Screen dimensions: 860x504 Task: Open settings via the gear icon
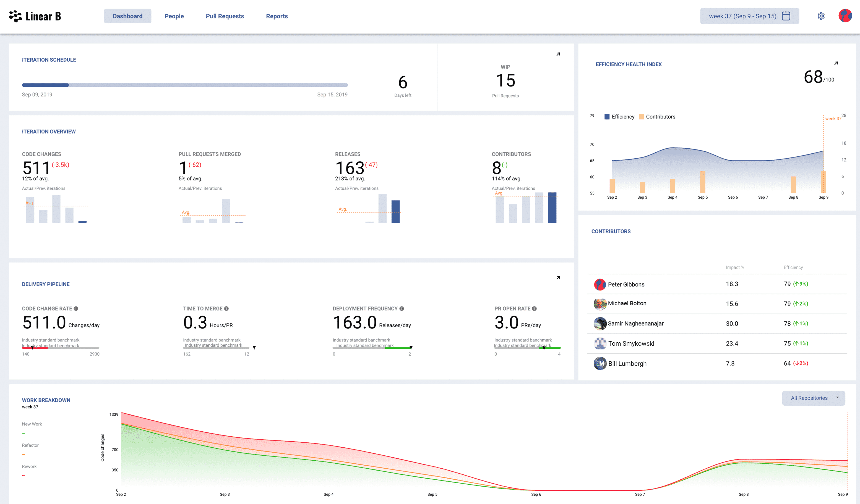click(x=821, y=16)
